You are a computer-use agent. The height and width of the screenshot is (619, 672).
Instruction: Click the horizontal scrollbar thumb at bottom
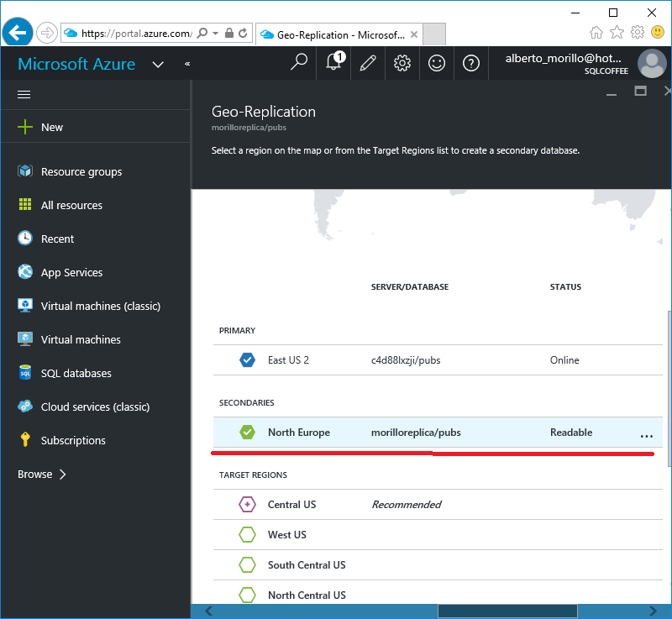507,611
